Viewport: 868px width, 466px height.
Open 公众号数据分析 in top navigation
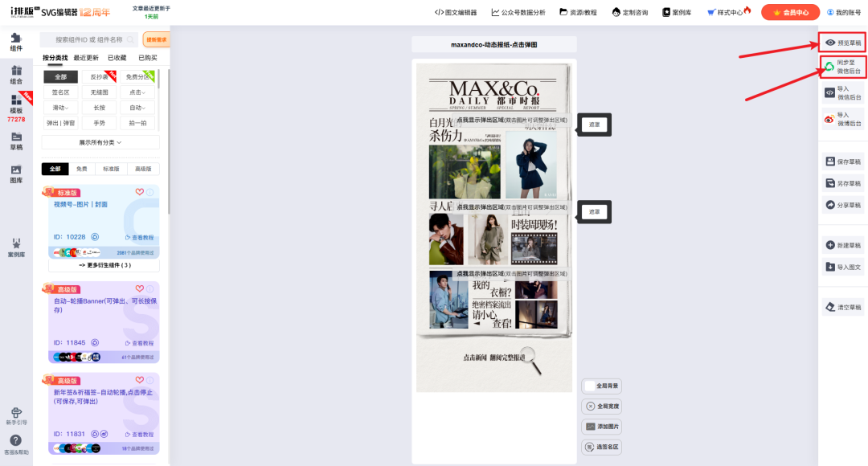click(x=518, y=12)
